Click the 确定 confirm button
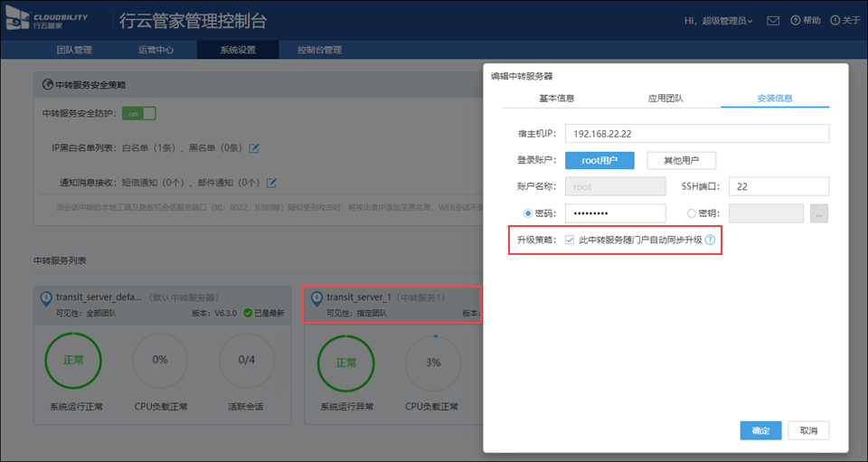The width and height of the screenshot is (868, 462). tap(759, 430)
